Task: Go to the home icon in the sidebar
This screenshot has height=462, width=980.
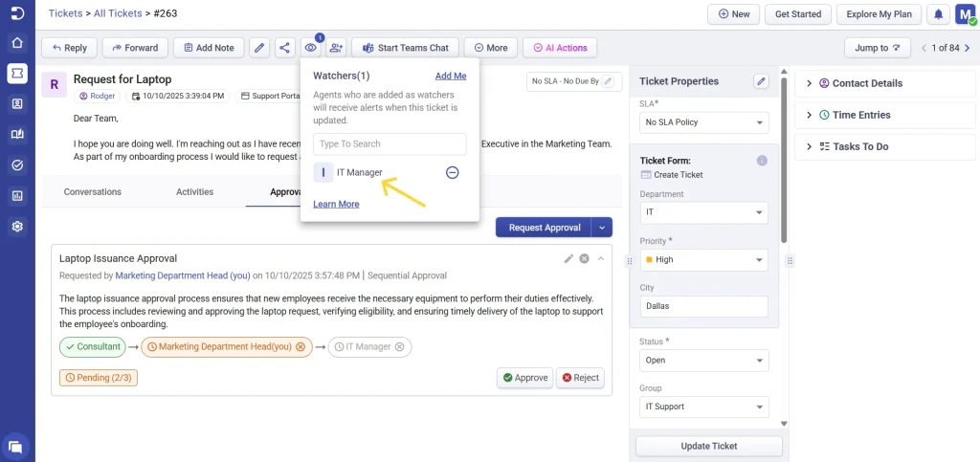Action: 17,43
